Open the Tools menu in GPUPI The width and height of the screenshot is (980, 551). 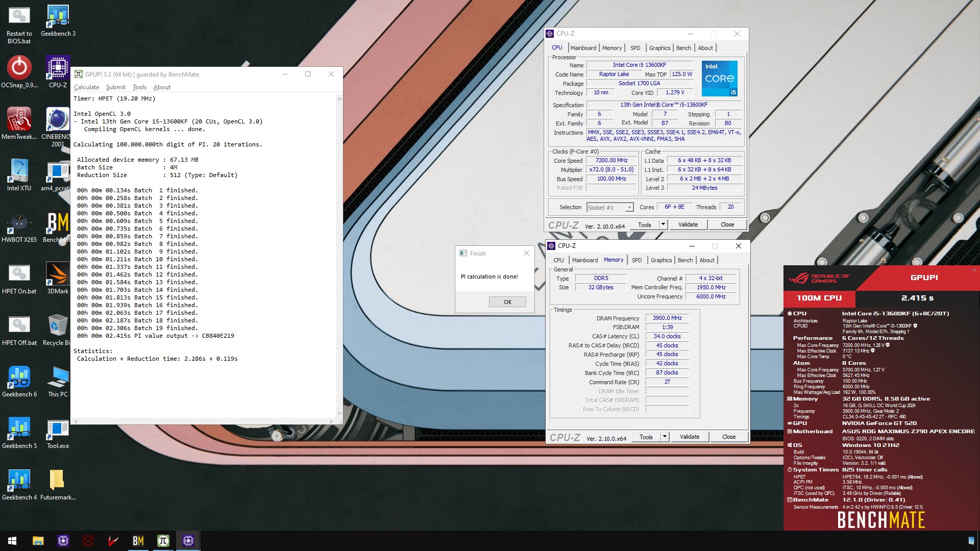pos(139,87)
